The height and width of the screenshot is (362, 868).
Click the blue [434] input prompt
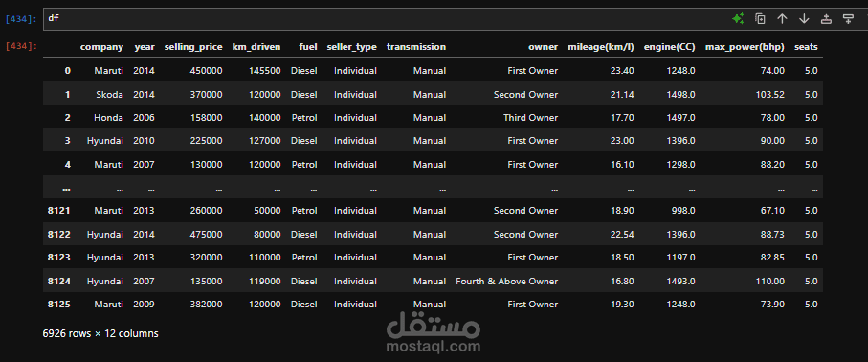click(x=21, y=19)
